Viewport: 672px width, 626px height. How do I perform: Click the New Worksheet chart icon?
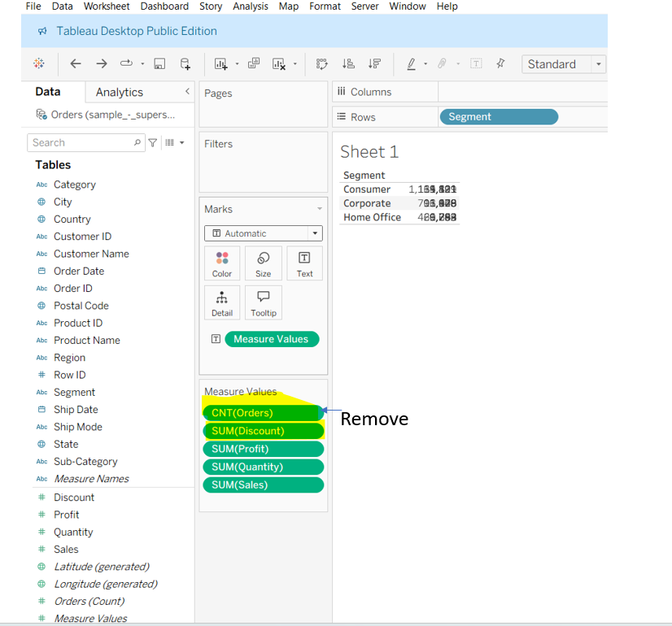tap(220, 63)
